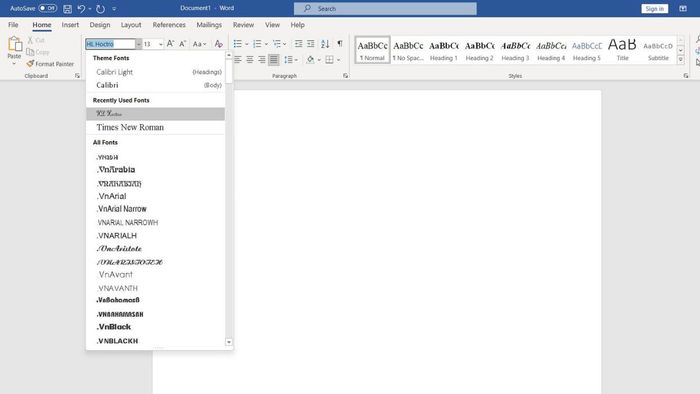
Task: Open the File tab
Action: pos(13,25)
